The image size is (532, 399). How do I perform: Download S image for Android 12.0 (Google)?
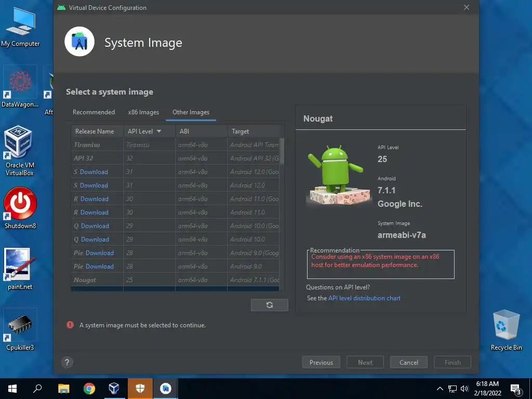pyautogui.click(x=94, y=172)
